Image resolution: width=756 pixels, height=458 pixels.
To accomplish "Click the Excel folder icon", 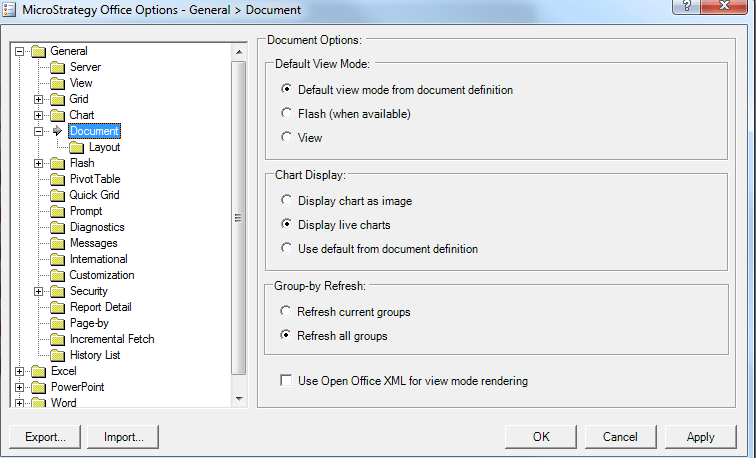I will 38,371.
